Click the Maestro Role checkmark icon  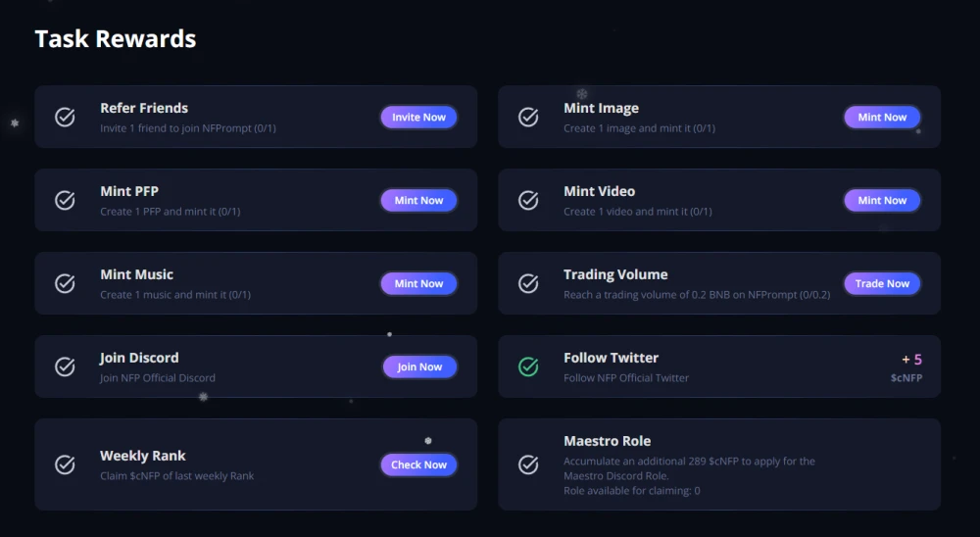tap(528, 464)
